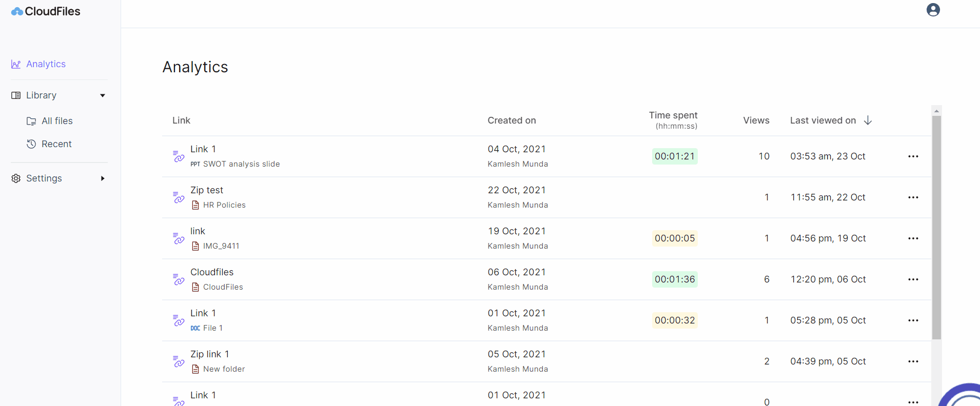The width and height of the screenshot is (980, 406).
Task: Click the scrollbar up arrow
Action: point(936,111)
